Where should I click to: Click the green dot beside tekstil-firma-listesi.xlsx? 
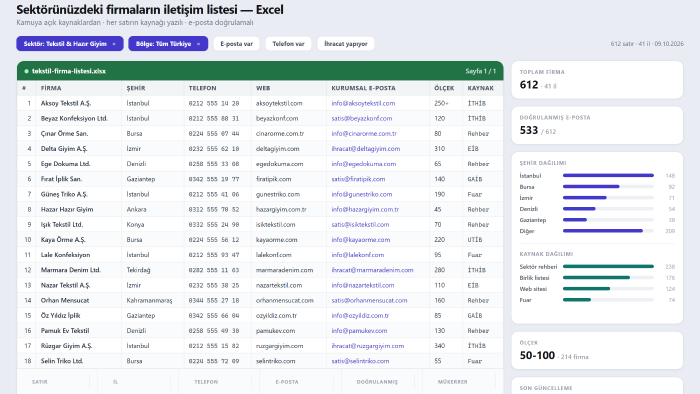click(26, 71)
